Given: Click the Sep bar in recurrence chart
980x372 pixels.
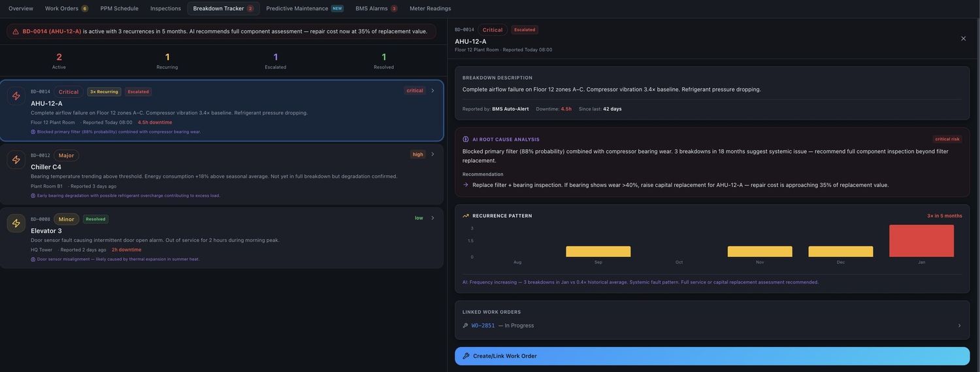Looking at the screenshot, I should click(598, 252).
